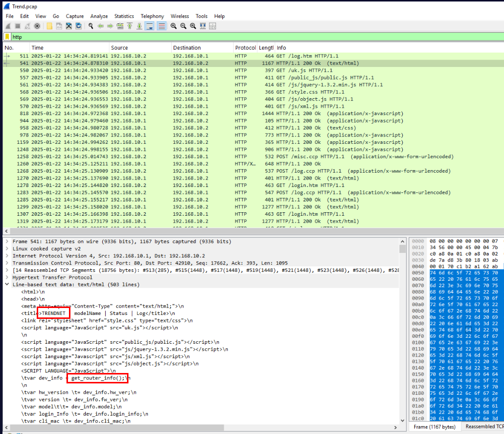Image resolution: width=504 pixels, height=434 pixels.
Task: Click the save capture file icon
Action: tap(59, 26)
